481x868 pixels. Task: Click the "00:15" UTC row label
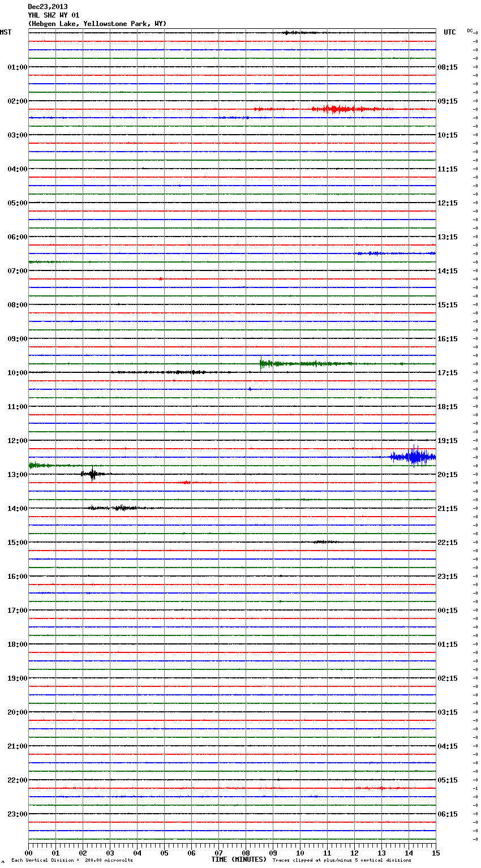pos(448,611)
